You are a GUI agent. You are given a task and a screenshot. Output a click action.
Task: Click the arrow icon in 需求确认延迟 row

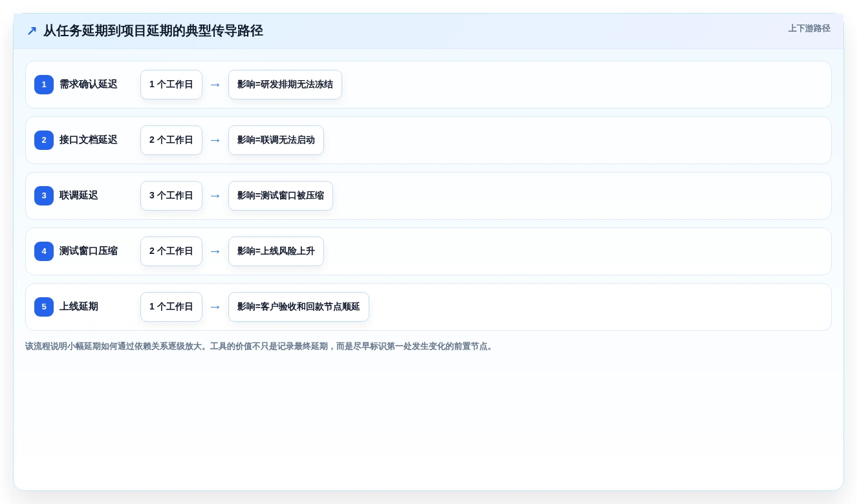(215, 85)
